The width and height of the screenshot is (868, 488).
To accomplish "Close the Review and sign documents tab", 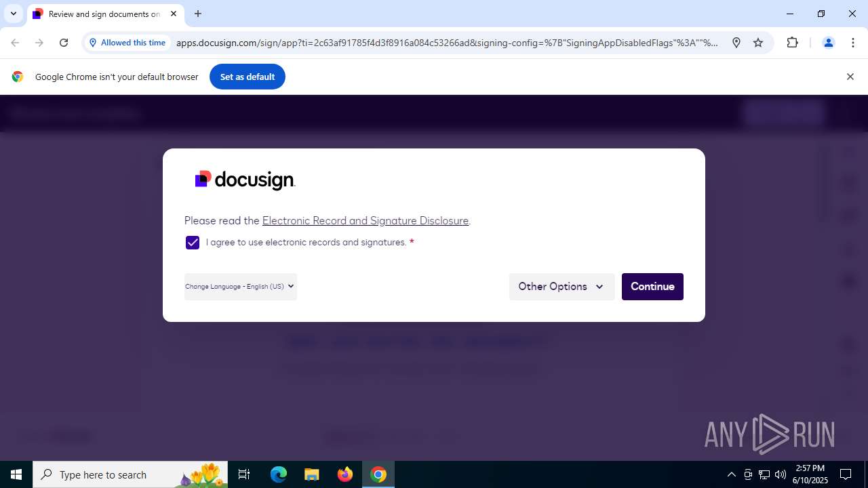I will (x=174, y=14).
